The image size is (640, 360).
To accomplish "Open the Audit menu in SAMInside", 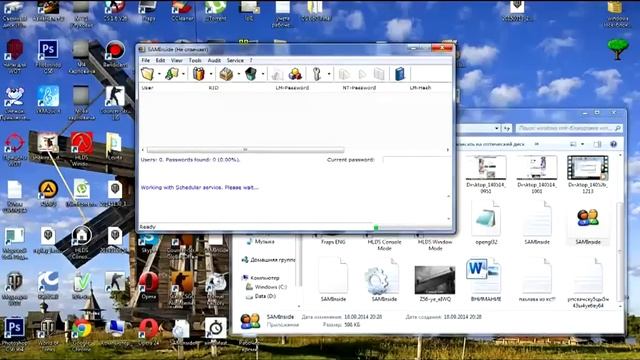I will [214, 60].
